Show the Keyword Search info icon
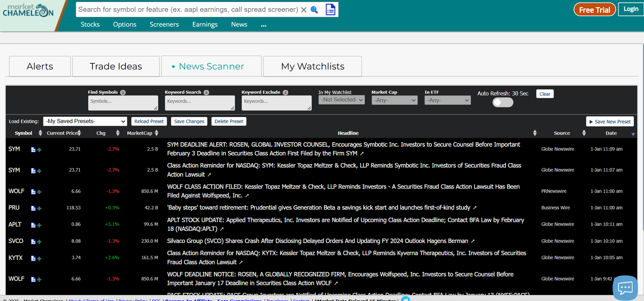The height and width of the screenshot is (301, 644). click(x=206, y=92)
